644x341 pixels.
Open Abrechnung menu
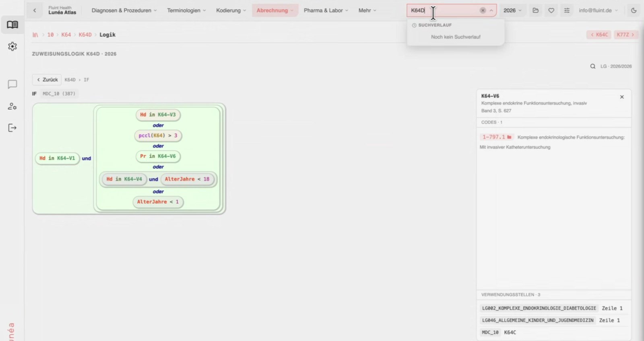pos(275,10)
